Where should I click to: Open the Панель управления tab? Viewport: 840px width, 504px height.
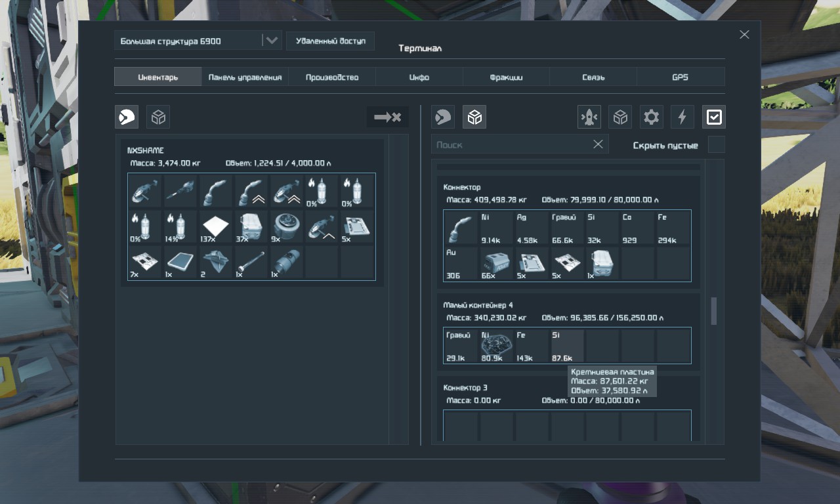coord(245,77)
